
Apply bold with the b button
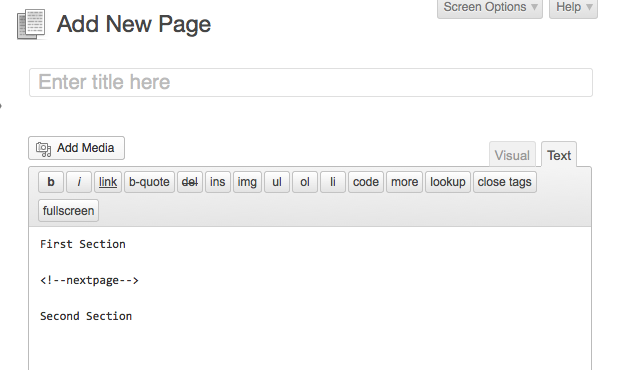51,182
